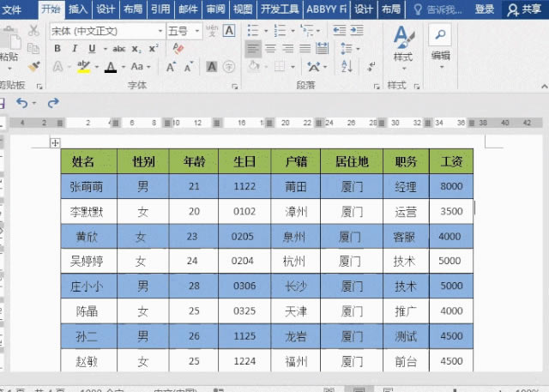Open highlight color dropdown arrow
Image resolution: width=549 pixels, height=392 pixels.
tap(97, 67)
